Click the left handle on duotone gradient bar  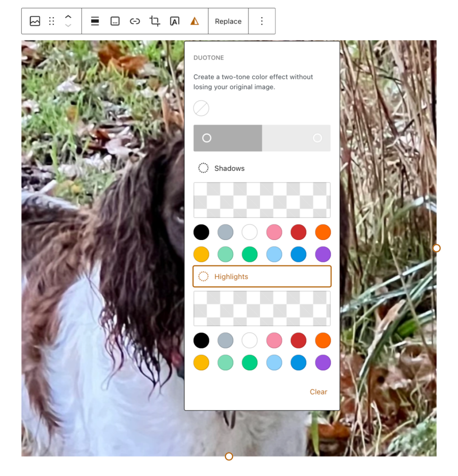coord(207,138)
